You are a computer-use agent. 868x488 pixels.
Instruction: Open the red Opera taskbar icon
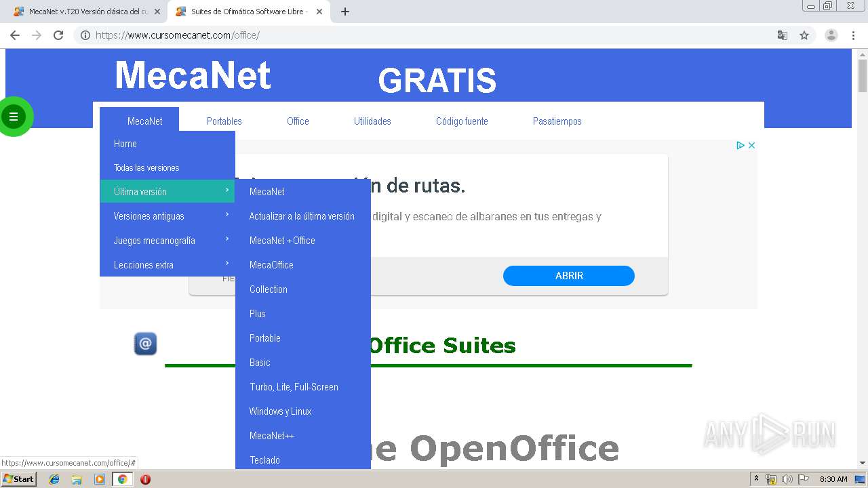pyautogui.click(x=145, y=479)
